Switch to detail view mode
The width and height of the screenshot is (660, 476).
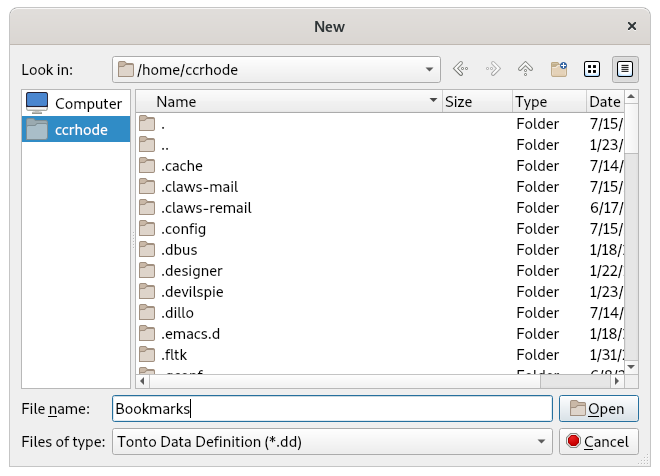coord(625,69)
